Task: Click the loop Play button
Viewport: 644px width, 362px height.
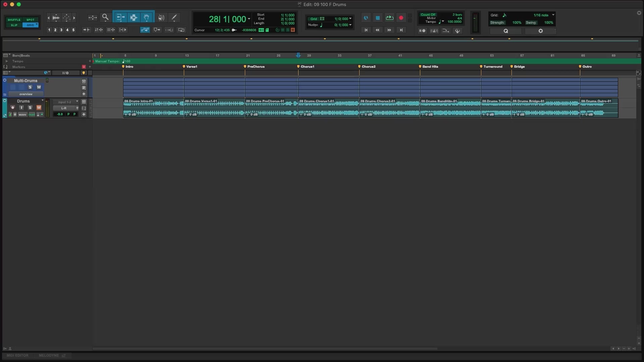Action: [x=389, y=18]
